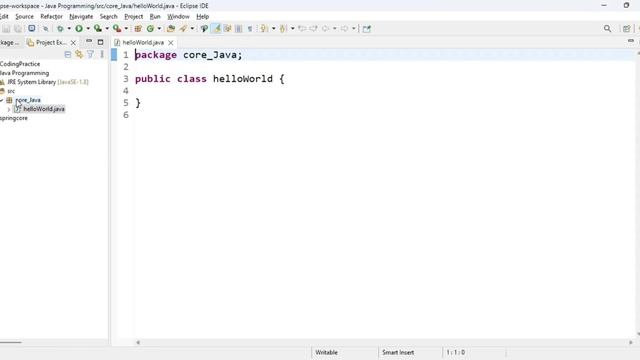Toggle Show Whitespace Characters
This screenshot has width=640, height=360.
250,29
